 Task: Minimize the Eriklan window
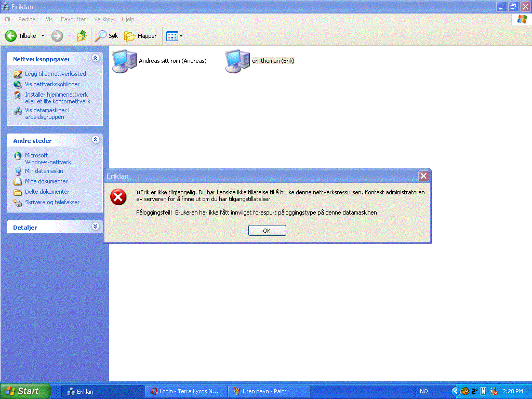501,6
